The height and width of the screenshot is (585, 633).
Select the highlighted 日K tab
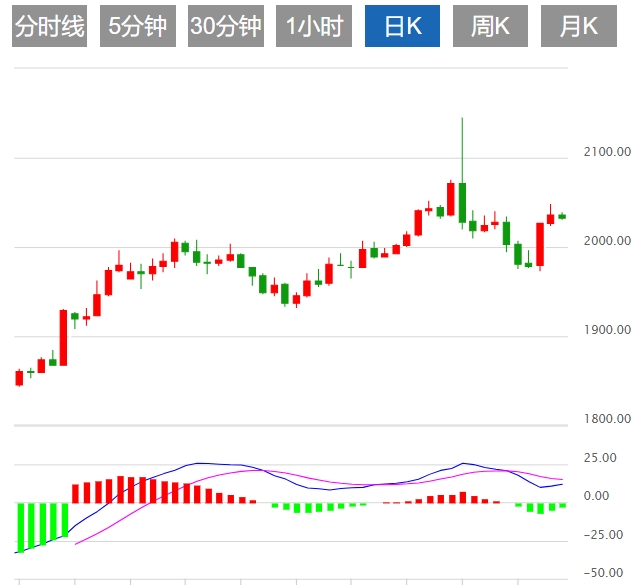[403, 26]
